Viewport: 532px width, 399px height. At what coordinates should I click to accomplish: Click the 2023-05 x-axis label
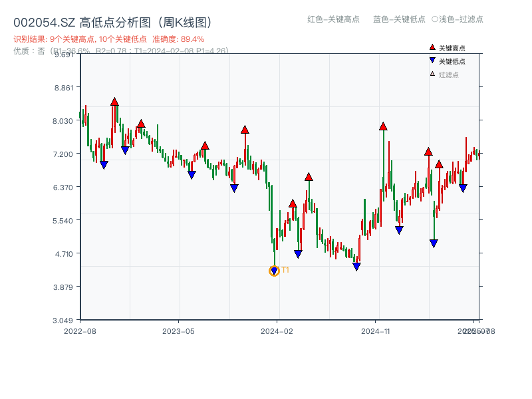[x=178, y=331]
